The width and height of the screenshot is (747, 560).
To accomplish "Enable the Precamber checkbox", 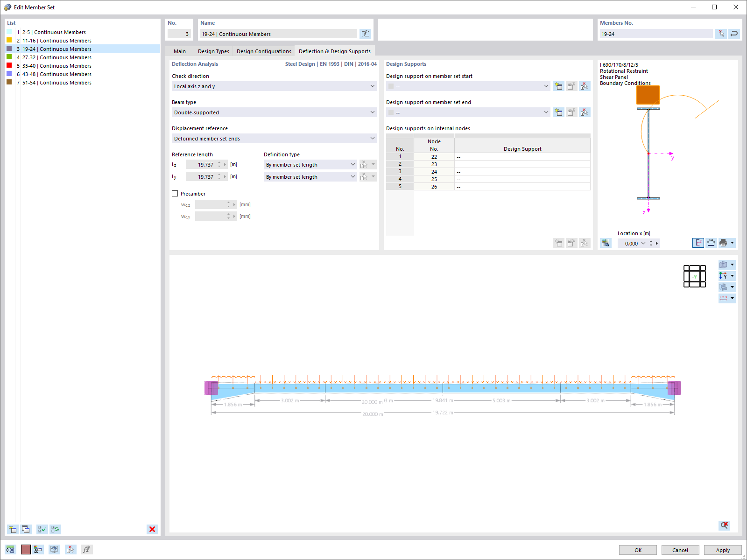I will (175, 194).
